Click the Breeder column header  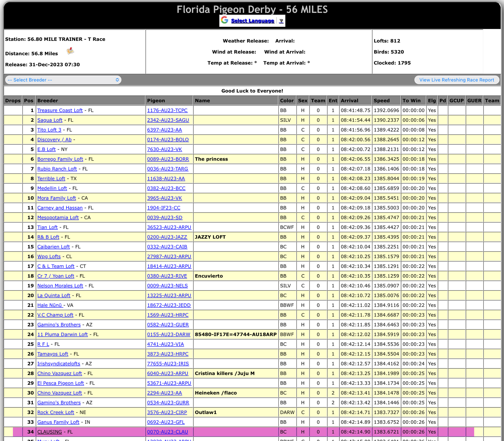coord(47,101)
